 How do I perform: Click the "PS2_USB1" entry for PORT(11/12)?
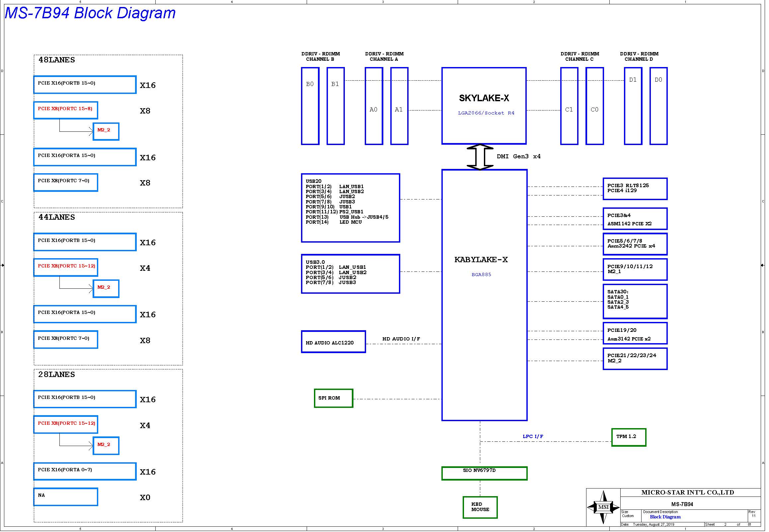pyautogui.click(x=351, y=212)
